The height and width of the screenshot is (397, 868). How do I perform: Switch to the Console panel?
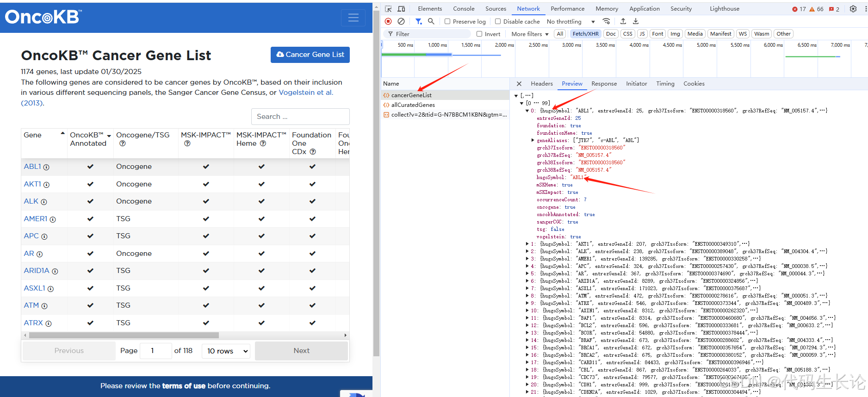tap(464, 9)
